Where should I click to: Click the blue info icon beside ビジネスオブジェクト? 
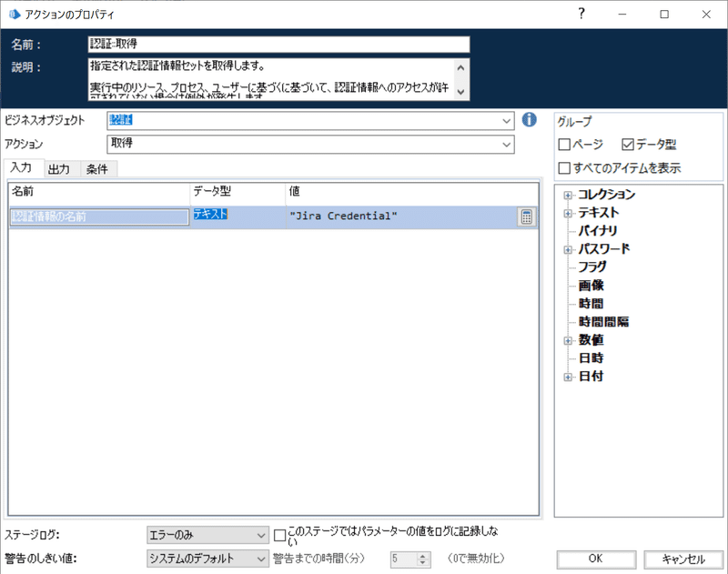coord(530,120)
